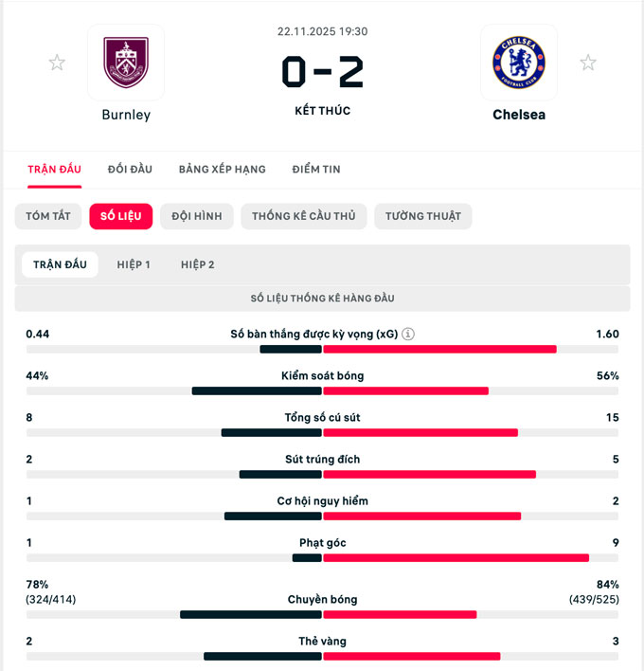Click the xG info icon
644x671 pixels.
[x=408, y=335]
